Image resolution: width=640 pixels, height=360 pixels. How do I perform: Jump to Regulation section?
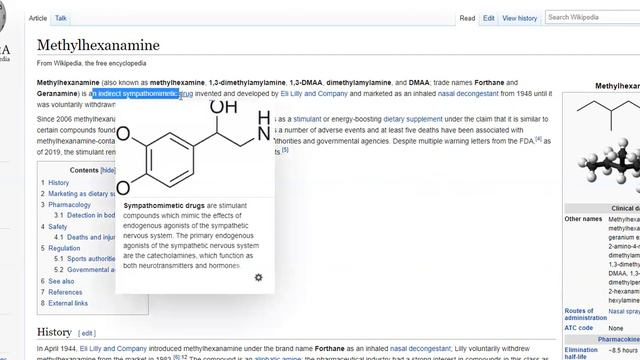[64, 248]
